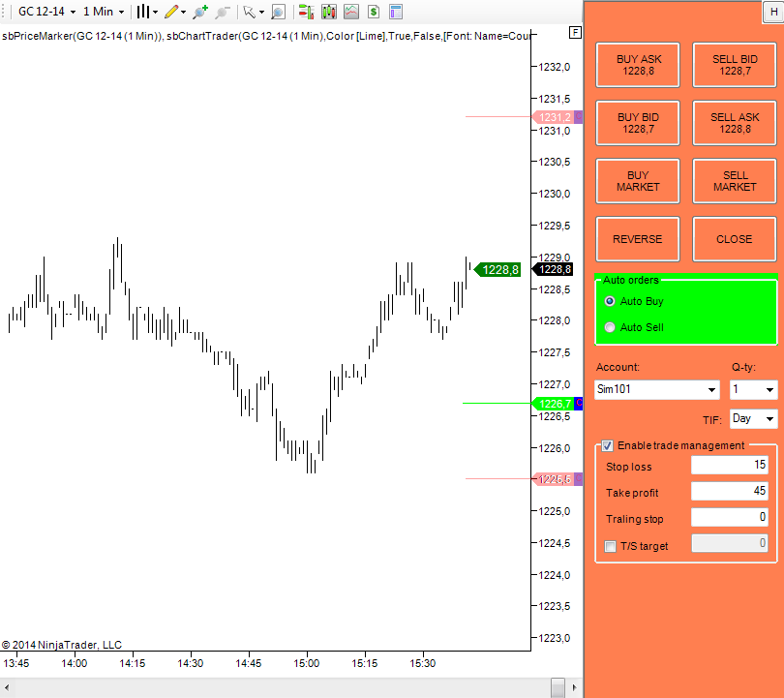Click the zoom out magnifier icon

pos(221,11)
